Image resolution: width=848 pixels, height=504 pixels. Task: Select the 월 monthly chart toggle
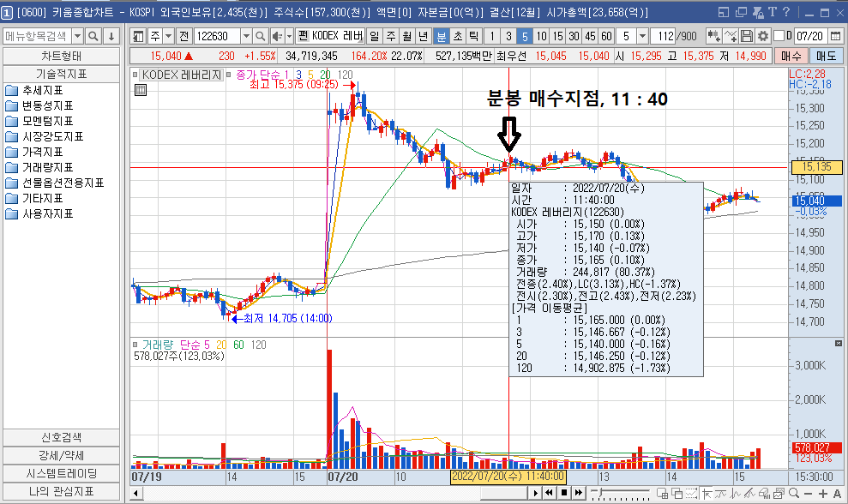pyautogui.click(x=406, y=36)
